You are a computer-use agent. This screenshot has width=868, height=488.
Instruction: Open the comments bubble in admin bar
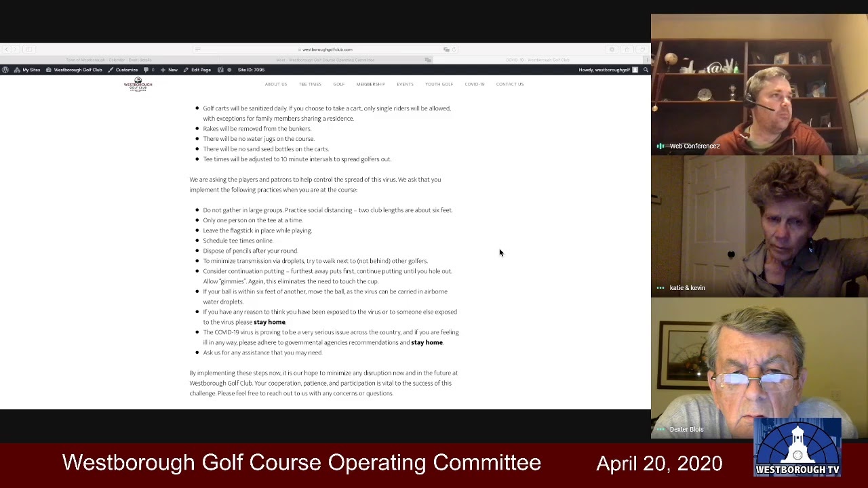pos(149,70)
